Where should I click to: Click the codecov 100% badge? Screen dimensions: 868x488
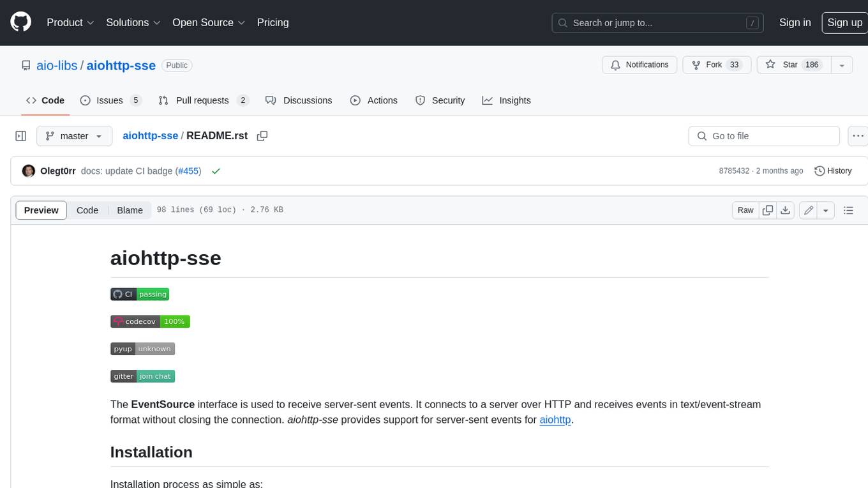click(150, 321)
